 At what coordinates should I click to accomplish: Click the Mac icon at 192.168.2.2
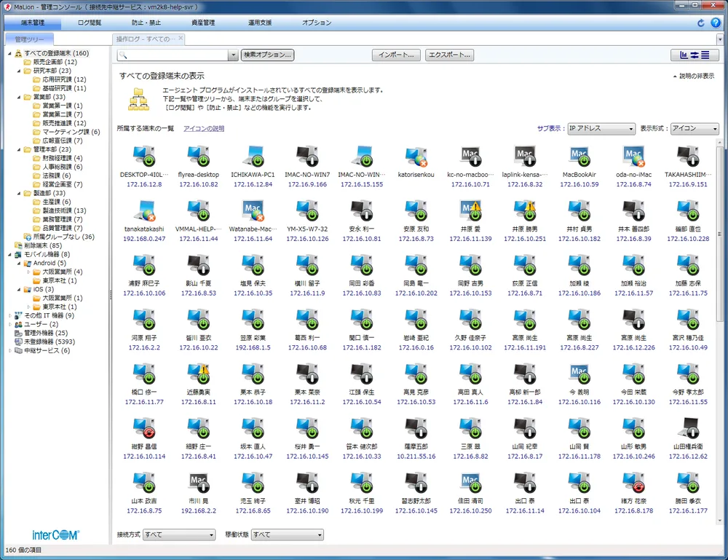(198, 483)
